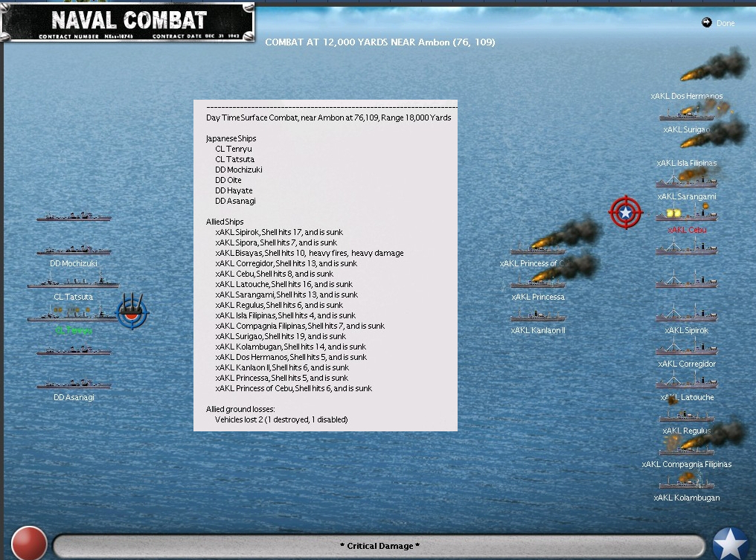Image resolution: width=756 pixels, height=560 pixels.
Task: Select the xAKL Kanlaon II ship icon
Action: click(x=537, y=315)
